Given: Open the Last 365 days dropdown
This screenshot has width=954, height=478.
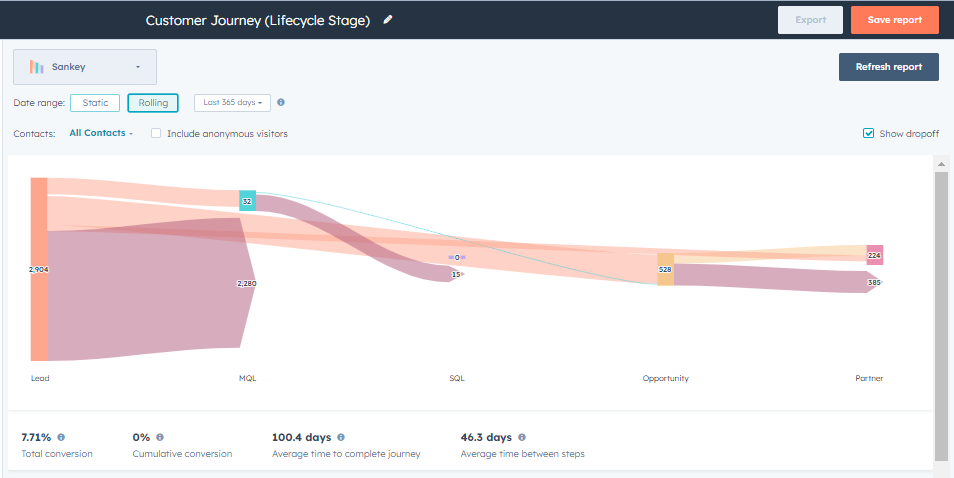Looking at the screenshot, I should point(232,103).
